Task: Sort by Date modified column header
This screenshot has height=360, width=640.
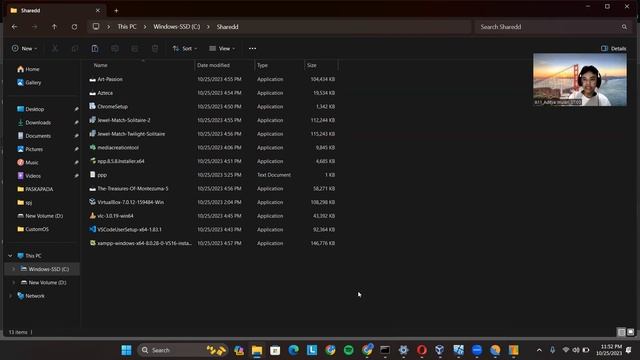Action: coord(213,65)
